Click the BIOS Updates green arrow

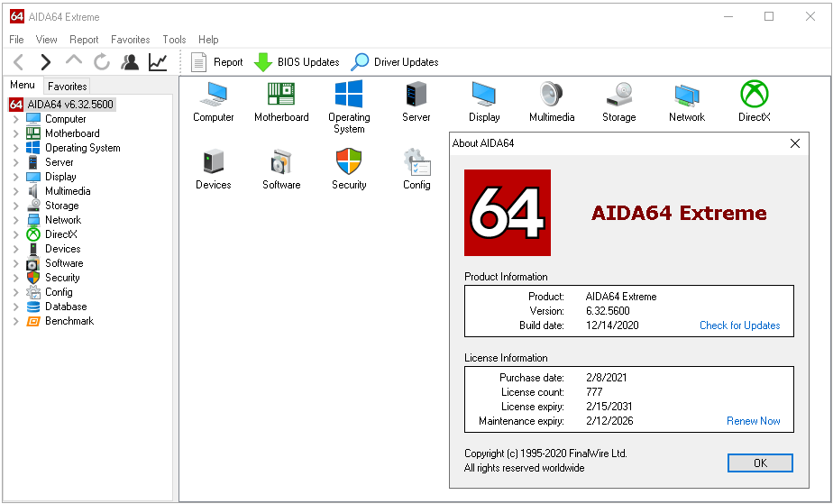pos(263,62)
